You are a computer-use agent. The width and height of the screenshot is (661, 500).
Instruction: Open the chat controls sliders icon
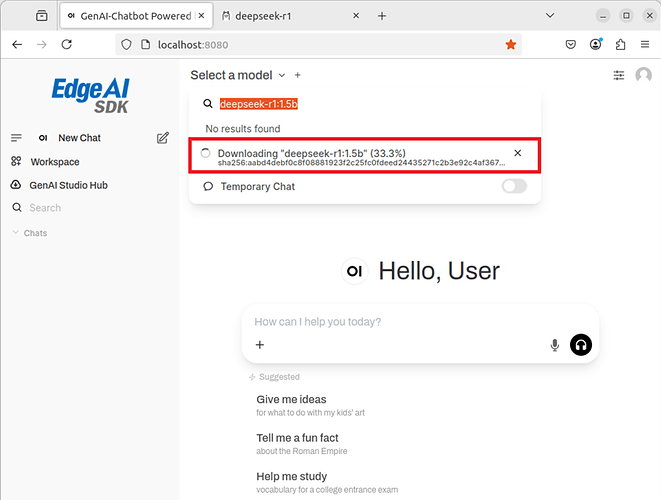tap(618, 75)
